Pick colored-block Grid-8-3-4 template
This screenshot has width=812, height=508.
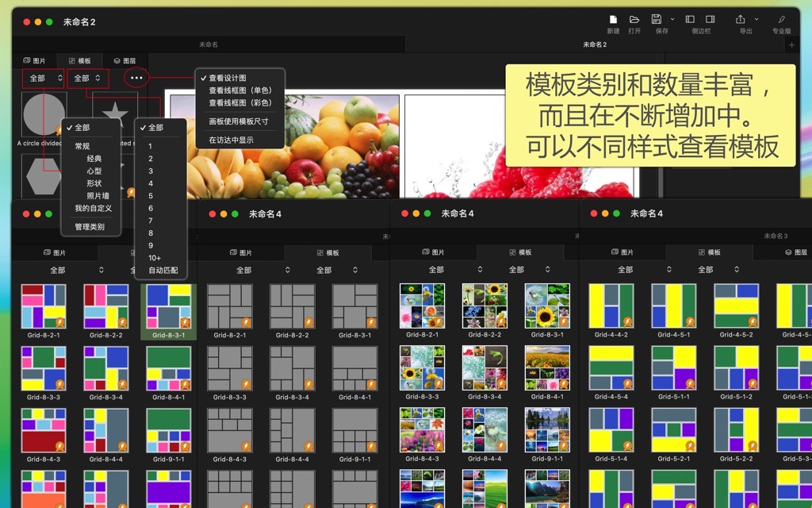tap(106, 368)
